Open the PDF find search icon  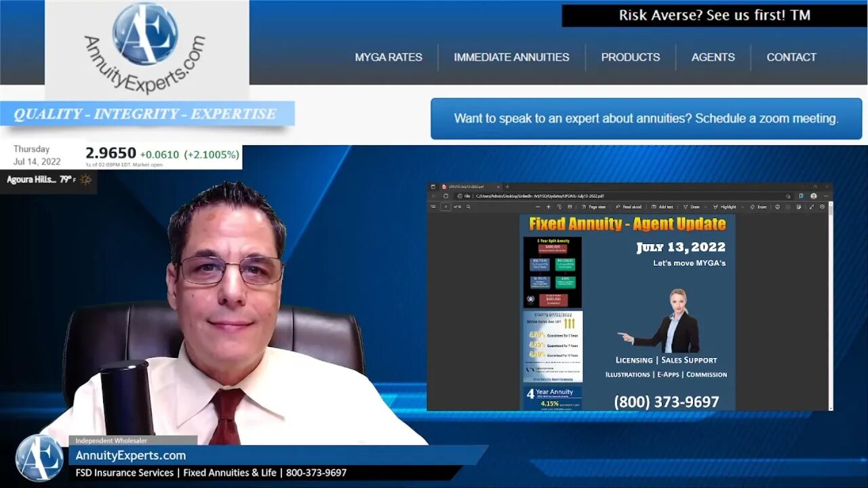[x=468, y=207]
